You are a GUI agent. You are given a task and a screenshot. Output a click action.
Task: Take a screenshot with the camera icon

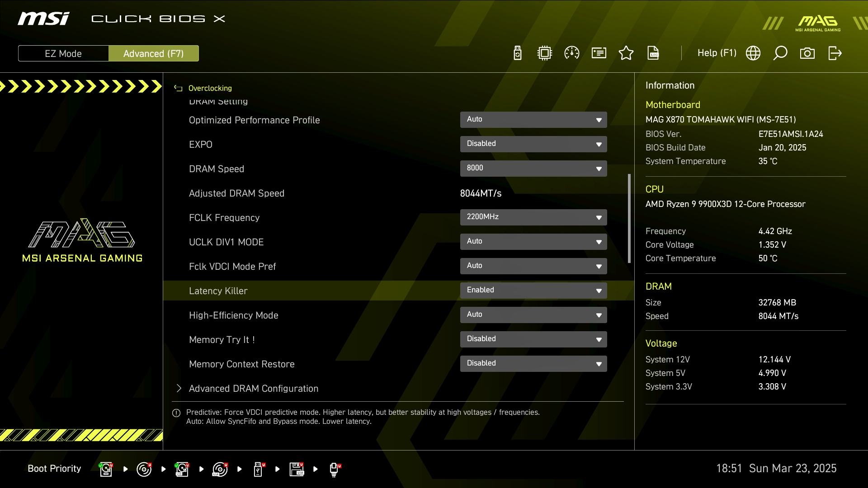click(807, 53)
